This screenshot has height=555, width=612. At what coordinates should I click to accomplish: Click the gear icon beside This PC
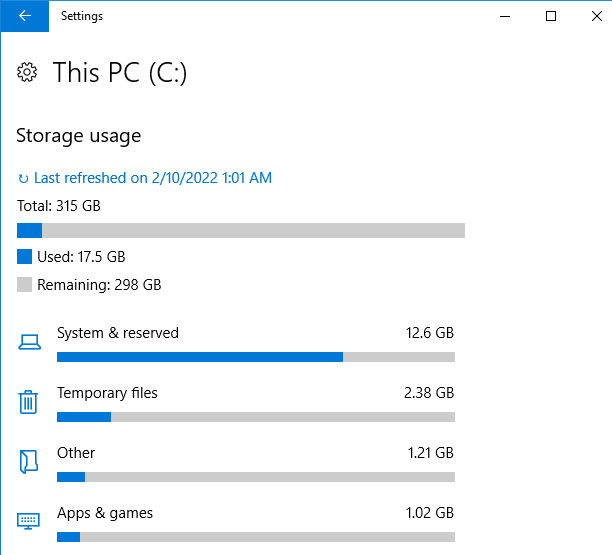[27, 72]
